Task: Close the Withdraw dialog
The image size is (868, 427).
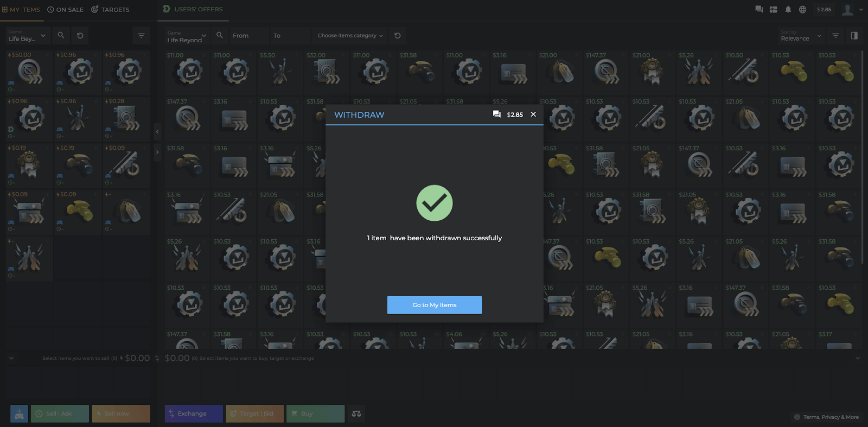Action: (533, 114)
